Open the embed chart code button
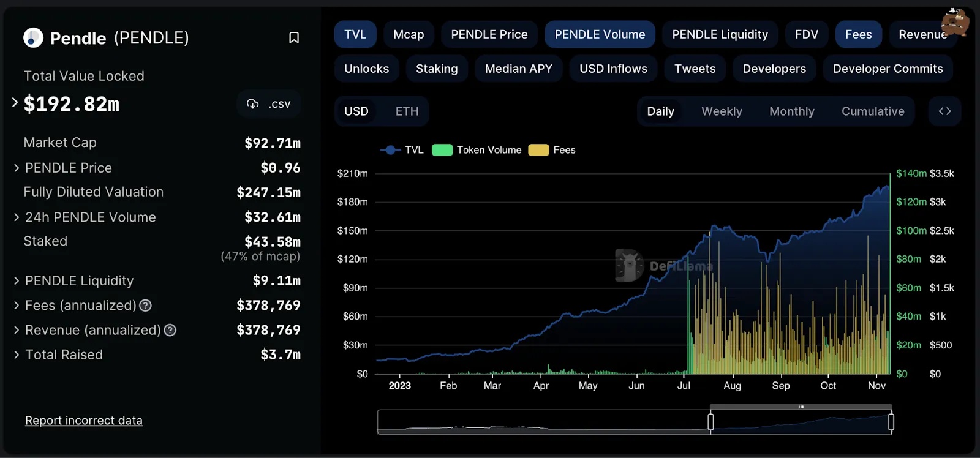The height and width of the screenshot is (458, 980). (944, 111)
